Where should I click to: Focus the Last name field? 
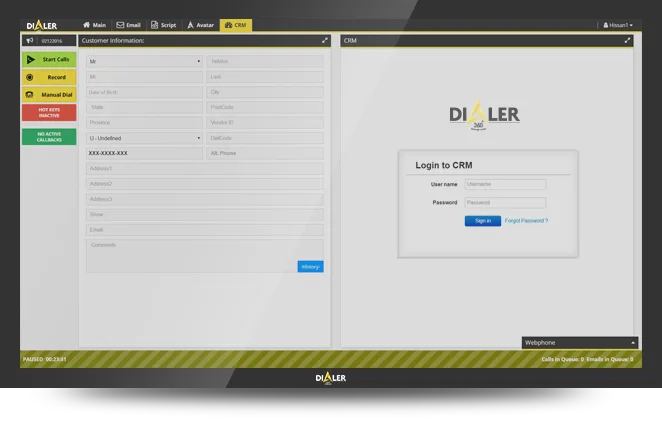[265, 77]
